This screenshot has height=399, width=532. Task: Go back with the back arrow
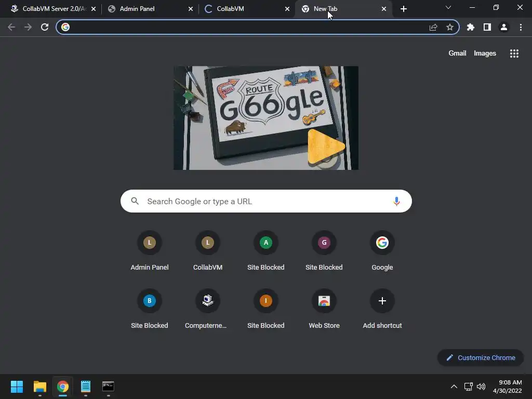(11, 27)
